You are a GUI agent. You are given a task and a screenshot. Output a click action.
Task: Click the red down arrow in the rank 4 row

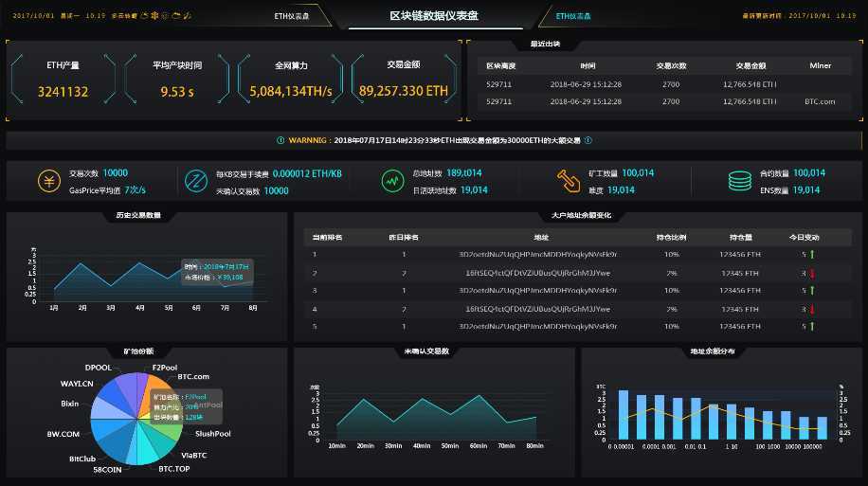tap(811, 308)
